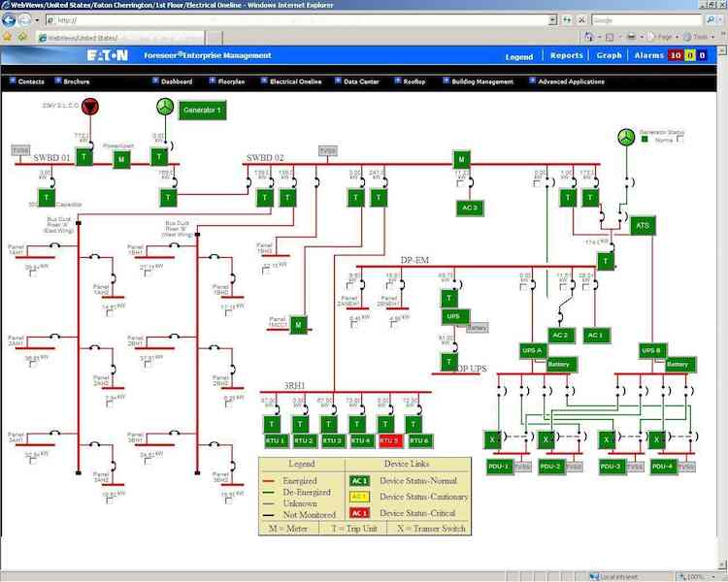This screenshot has width=728, height=582.
Task: Toggle checkbox under Panel 1BH3 kW reading
Action: point(265,271)
